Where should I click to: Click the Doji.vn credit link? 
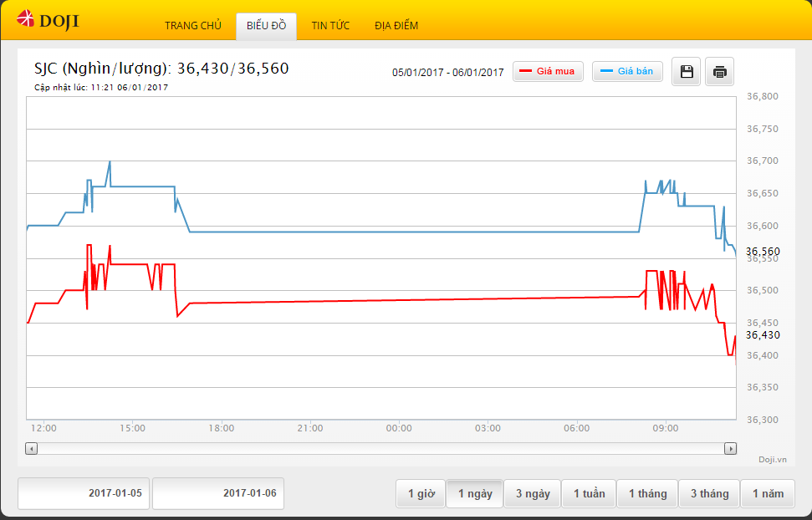coord(773,460)
